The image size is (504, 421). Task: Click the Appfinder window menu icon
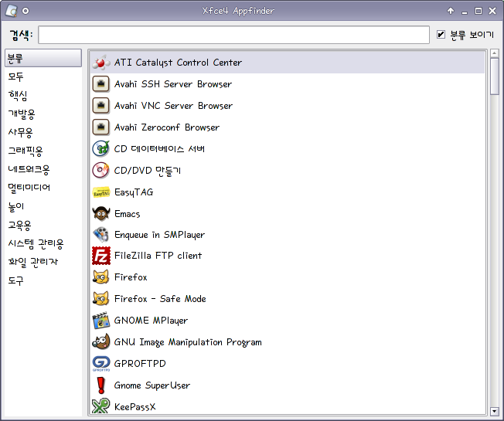[12, 11]
